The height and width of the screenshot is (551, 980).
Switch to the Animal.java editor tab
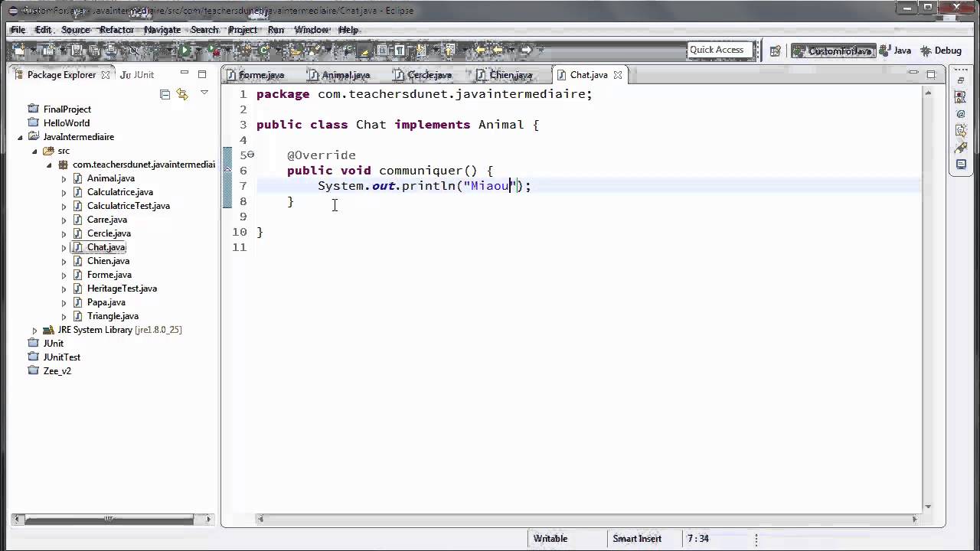click(339, 75)
